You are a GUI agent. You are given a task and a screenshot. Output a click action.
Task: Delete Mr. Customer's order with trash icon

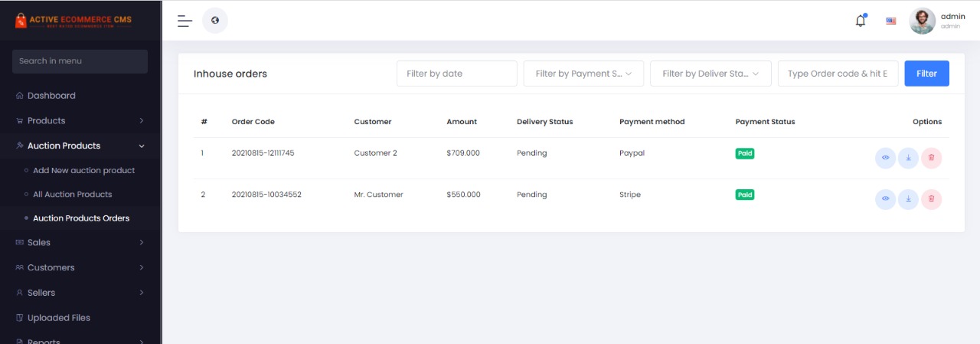(931, 199)
